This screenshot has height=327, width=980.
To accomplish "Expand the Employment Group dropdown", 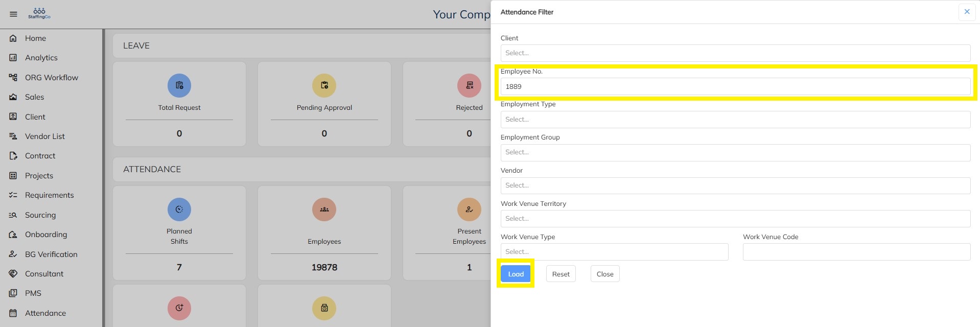I will (x=735, y=152).
